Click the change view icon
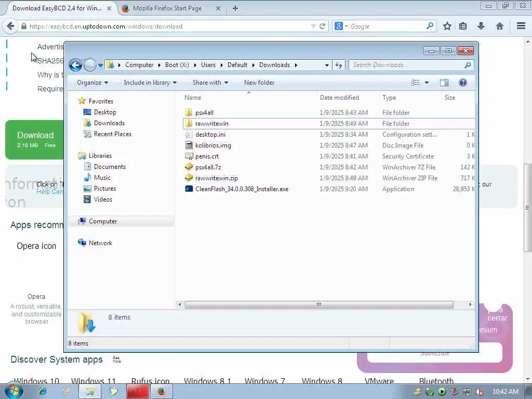This screenshot has width=532, height=399. (415, 83)
